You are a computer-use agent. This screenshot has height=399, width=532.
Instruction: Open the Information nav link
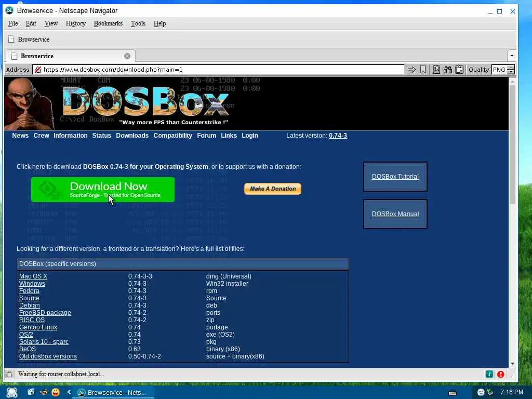click(x=71, y=136)
